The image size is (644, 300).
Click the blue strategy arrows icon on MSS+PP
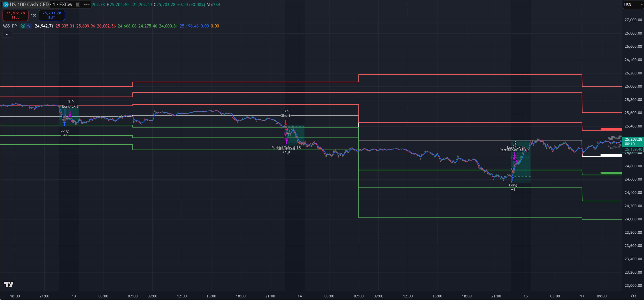click(29, 26)
